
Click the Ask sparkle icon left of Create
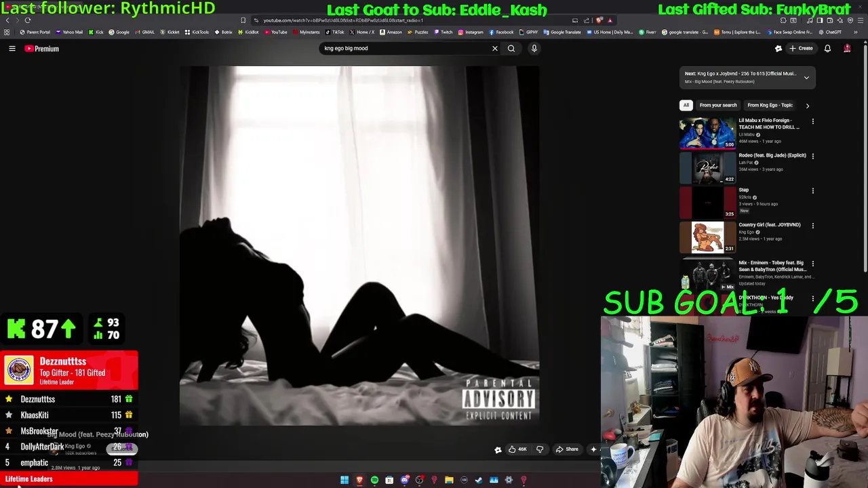click(x=778, y=49)
